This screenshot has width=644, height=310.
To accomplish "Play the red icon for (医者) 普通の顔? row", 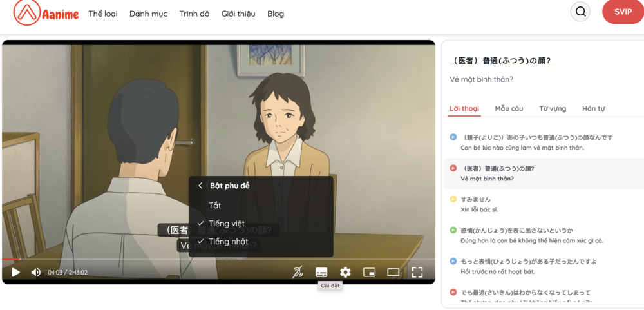I will (x=453, y=168).
